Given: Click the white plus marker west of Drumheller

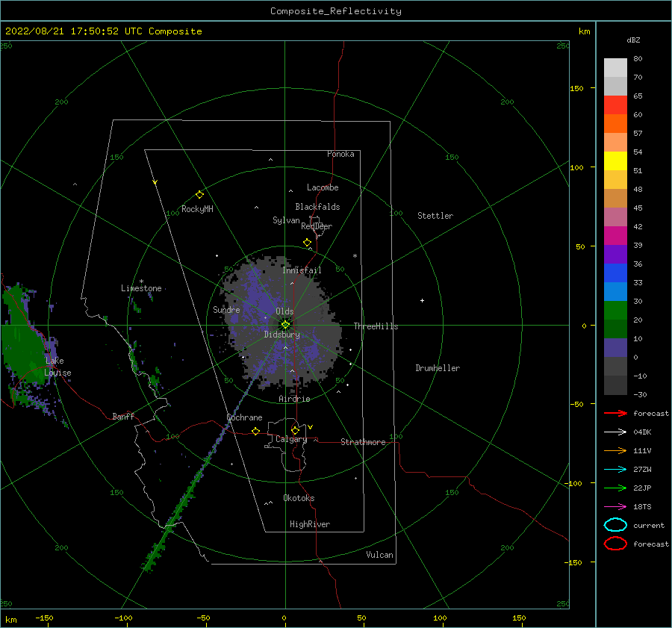Looking at the screenshot, I should pyautogui.click(x=422, y=300).
